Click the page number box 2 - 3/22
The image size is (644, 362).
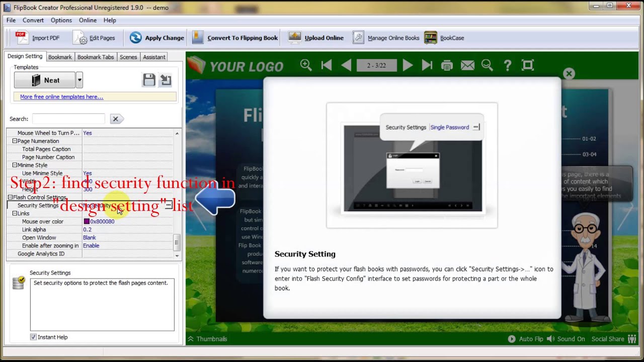point(377,65)
